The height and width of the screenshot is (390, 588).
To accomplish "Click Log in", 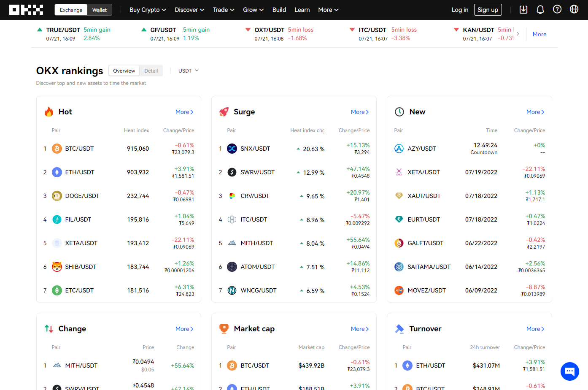I will tap(460, 10).
